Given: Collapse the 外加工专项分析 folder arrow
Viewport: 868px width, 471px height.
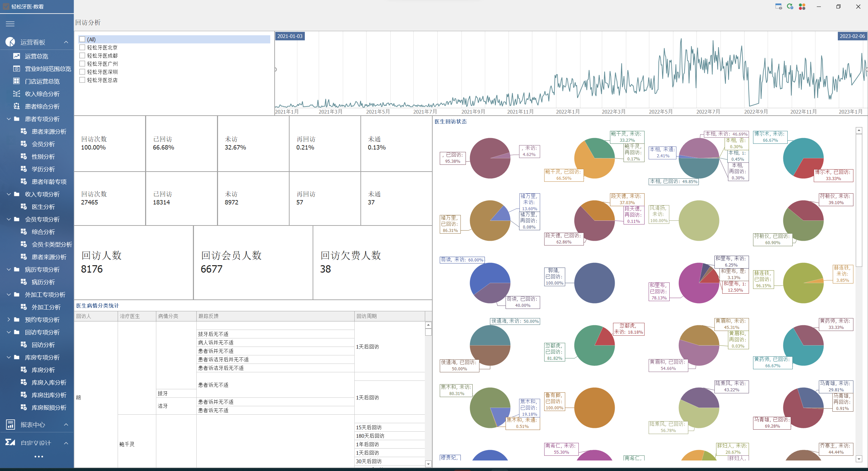Looking at the screenshot, I should pos(9,294).
